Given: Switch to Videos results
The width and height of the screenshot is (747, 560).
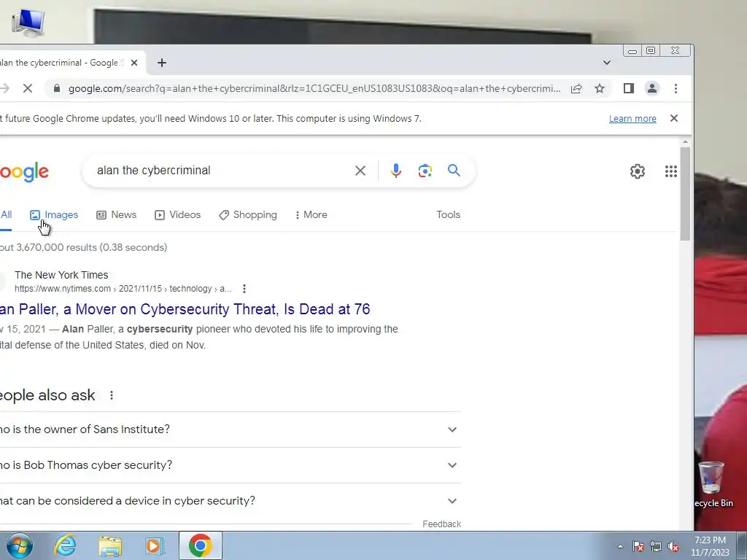Looking at the screenshot, I should pos(178,215).
